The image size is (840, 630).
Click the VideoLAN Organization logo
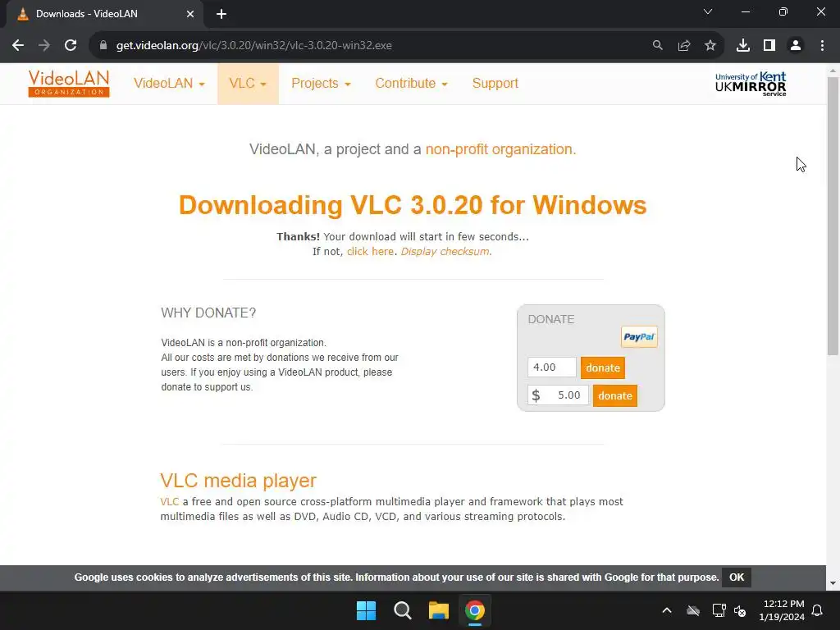click(x=69, y=84)
